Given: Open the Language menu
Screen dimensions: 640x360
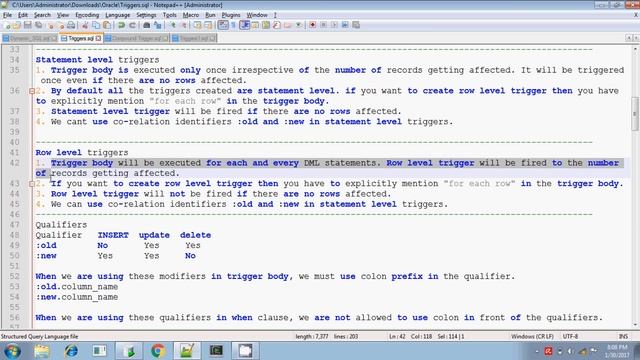Looking at the screenshot, I should [x=118, y=15].
